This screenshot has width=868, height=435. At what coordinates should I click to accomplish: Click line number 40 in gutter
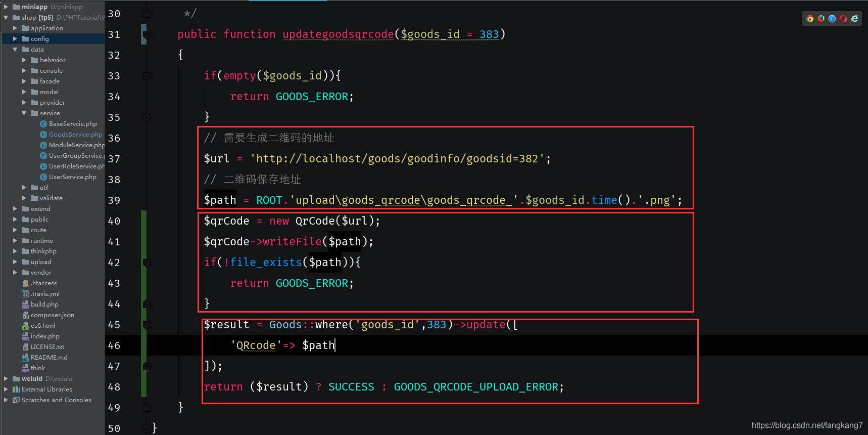114,221
